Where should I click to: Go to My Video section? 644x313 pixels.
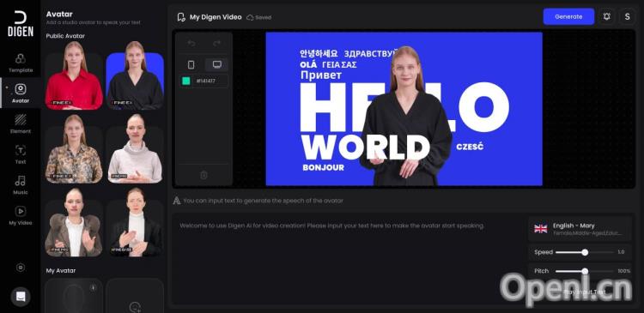pos(21,215)
